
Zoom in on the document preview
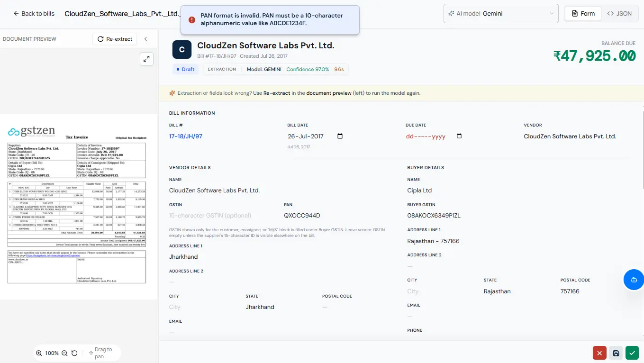pos(39,353)
